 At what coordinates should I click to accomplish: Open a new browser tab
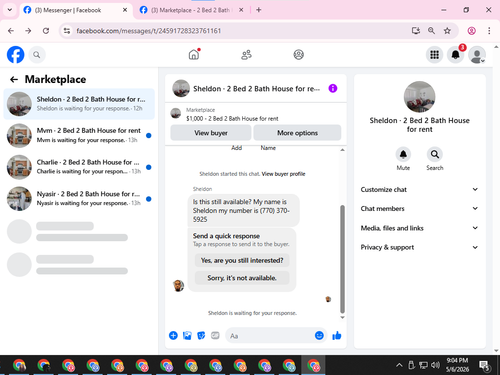[259, 10]
